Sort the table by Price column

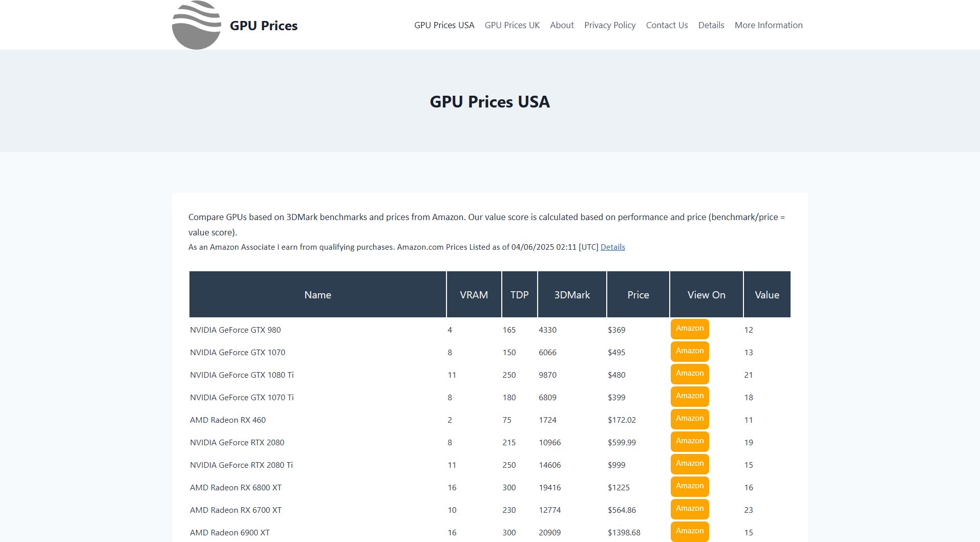[x=637, y=294]
